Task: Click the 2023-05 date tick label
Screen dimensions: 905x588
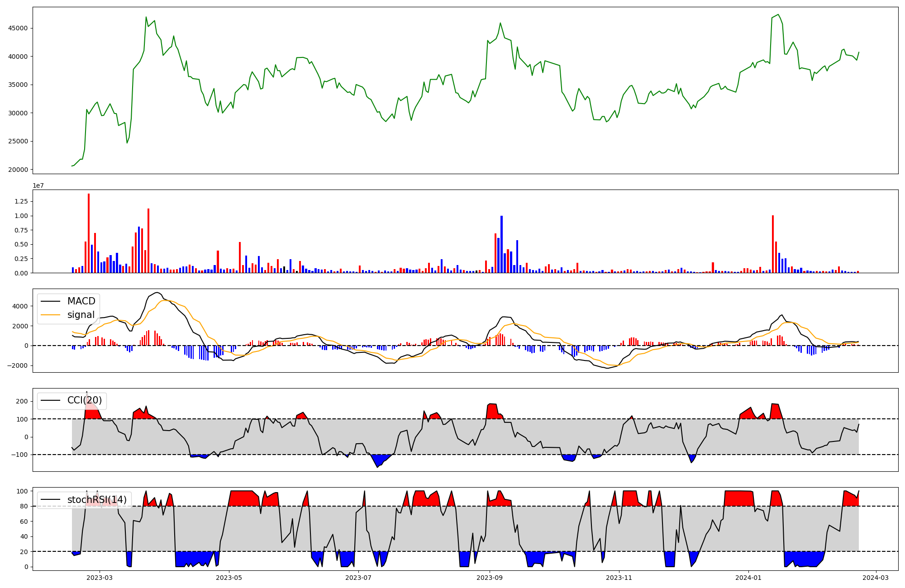Action: coord(229,578)
